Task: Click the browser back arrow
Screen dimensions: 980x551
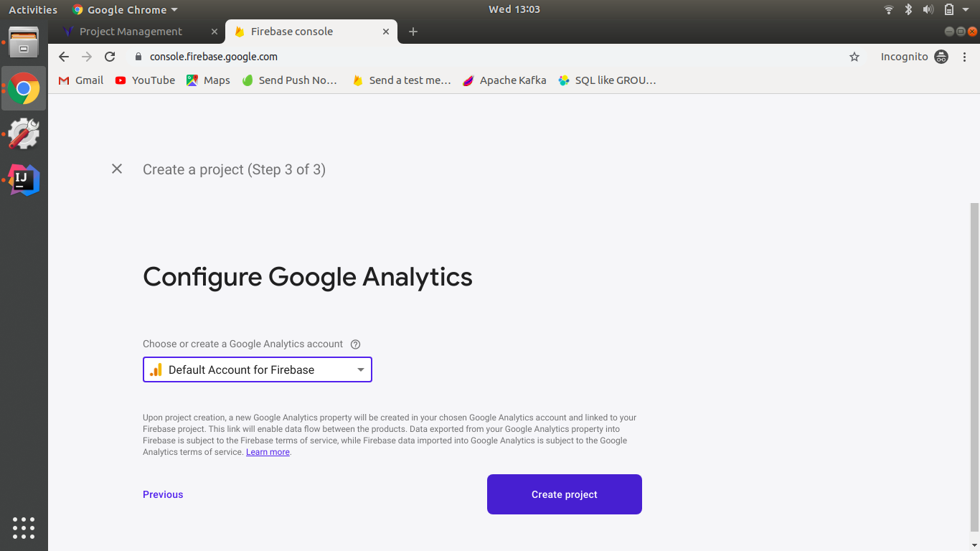Action: [x=64, y=57]
